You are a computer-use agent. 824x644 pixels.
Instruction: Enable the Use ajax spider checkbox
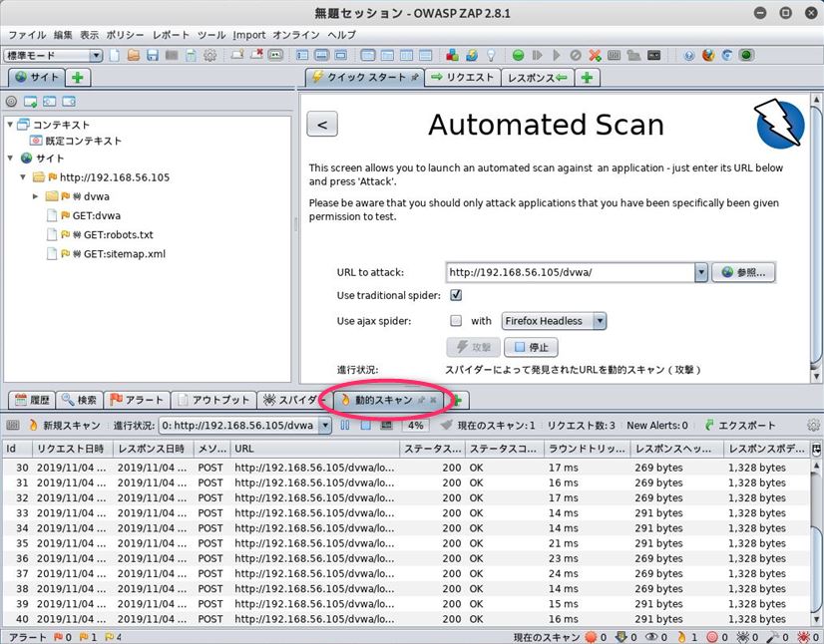click(456, 320)
